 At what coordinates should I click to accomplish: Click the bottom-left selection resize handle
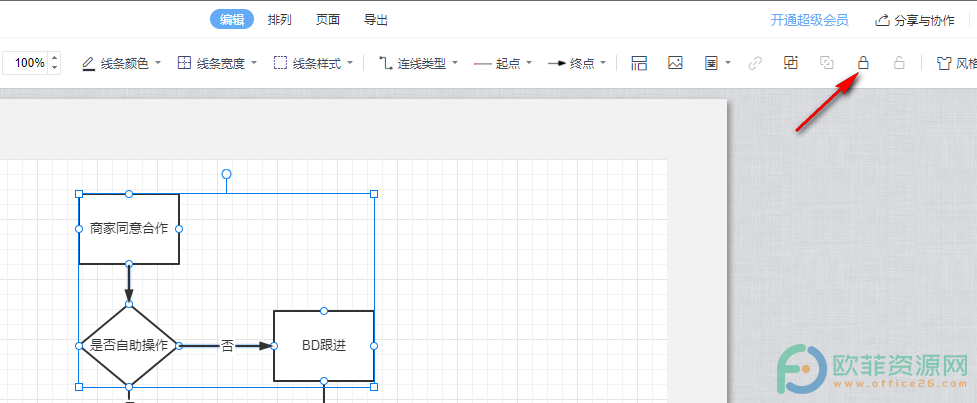(x=79, y=387)
